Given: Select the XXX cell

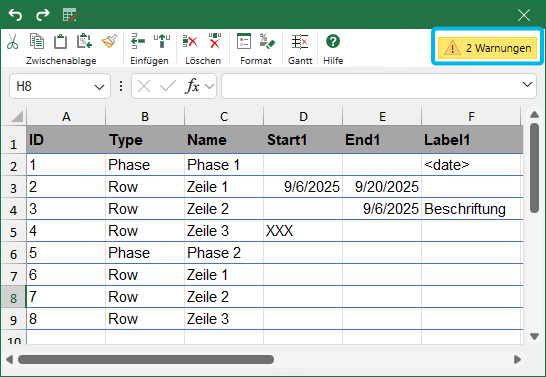Looking at the screenshot, I should (303, 231).
